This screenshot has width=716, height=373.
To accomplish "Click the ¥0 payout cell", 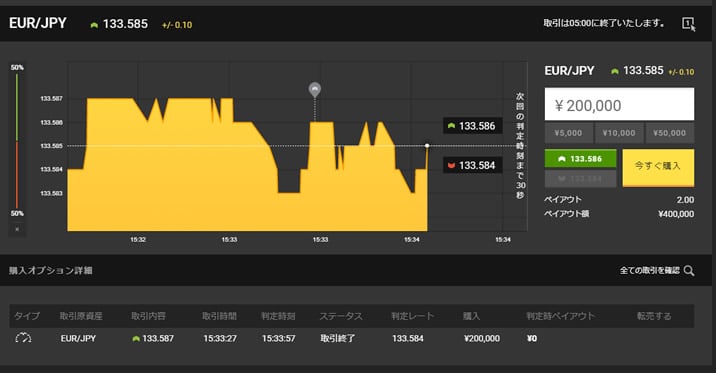I will [x=532, y=338].
